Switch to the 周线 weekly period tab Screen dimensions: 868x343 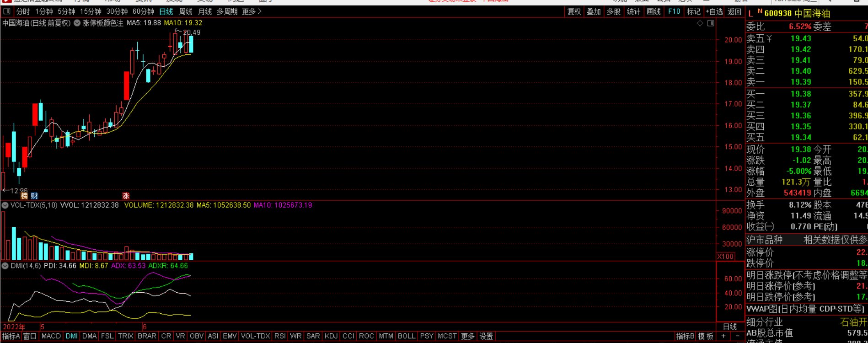pos(185,11)
